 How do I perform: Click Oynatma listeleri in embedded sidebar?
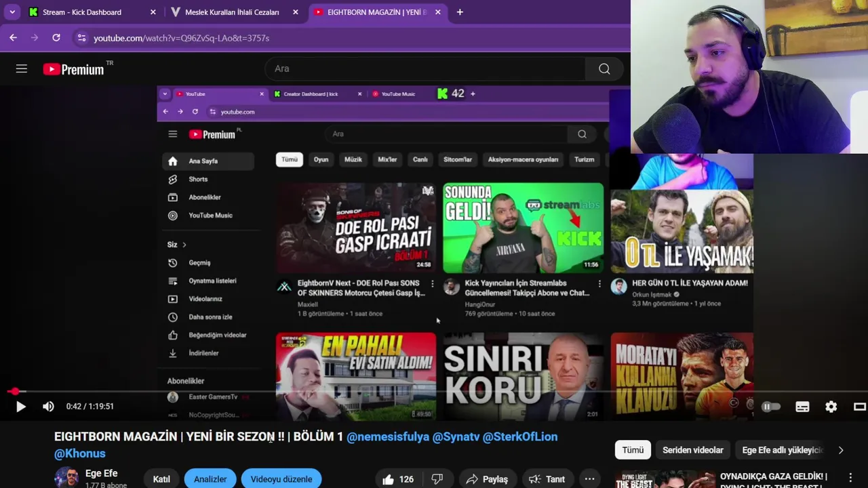pyautogui.click(x=209, y=281)
